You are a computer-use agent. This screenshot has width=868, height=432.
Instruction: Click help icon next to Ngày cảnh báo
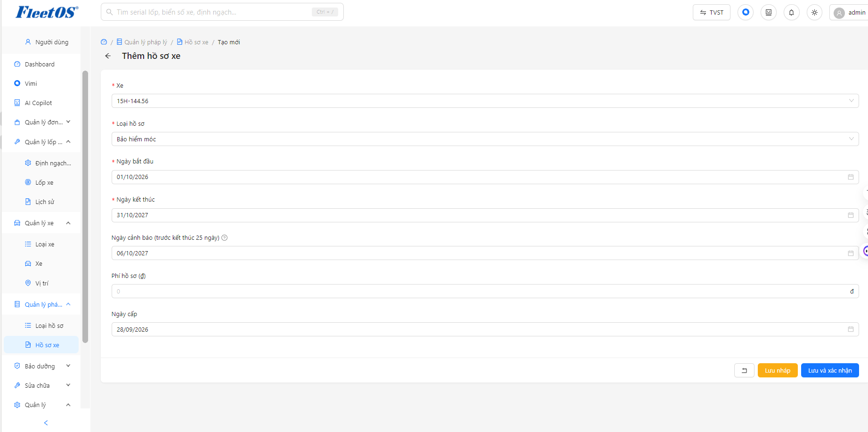(225, 238)
